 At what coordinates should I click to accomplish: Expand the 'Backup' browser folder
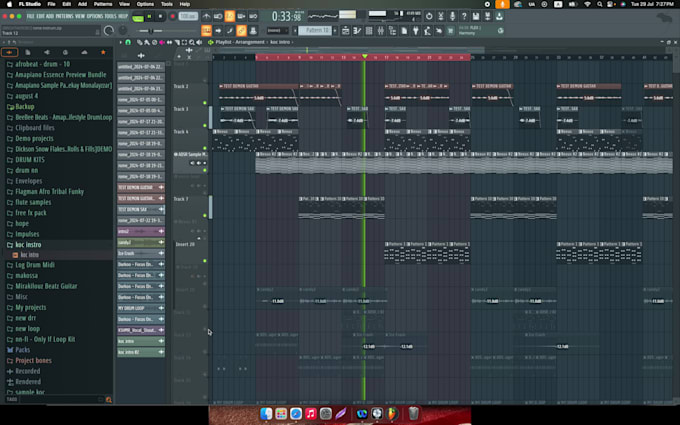tap(25, 107)
